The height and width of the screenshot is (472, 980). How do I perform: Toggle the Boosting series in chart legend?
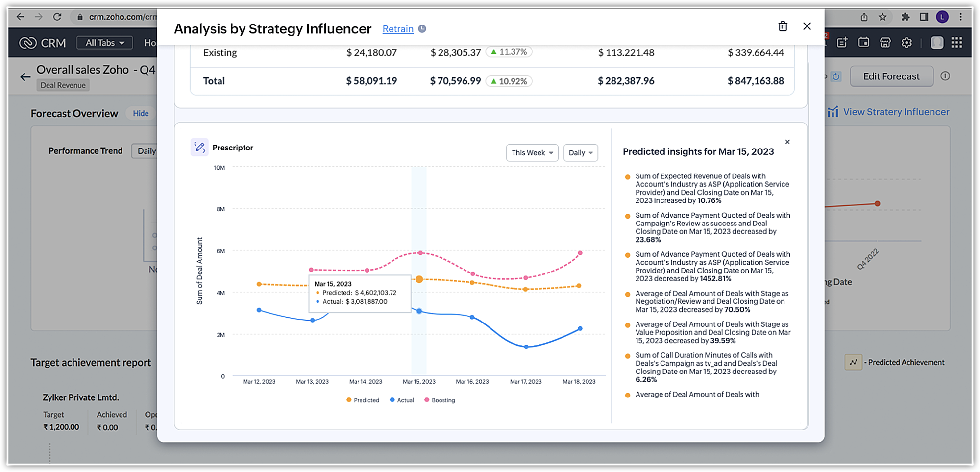pyautogui.click(x=440, y=400)
